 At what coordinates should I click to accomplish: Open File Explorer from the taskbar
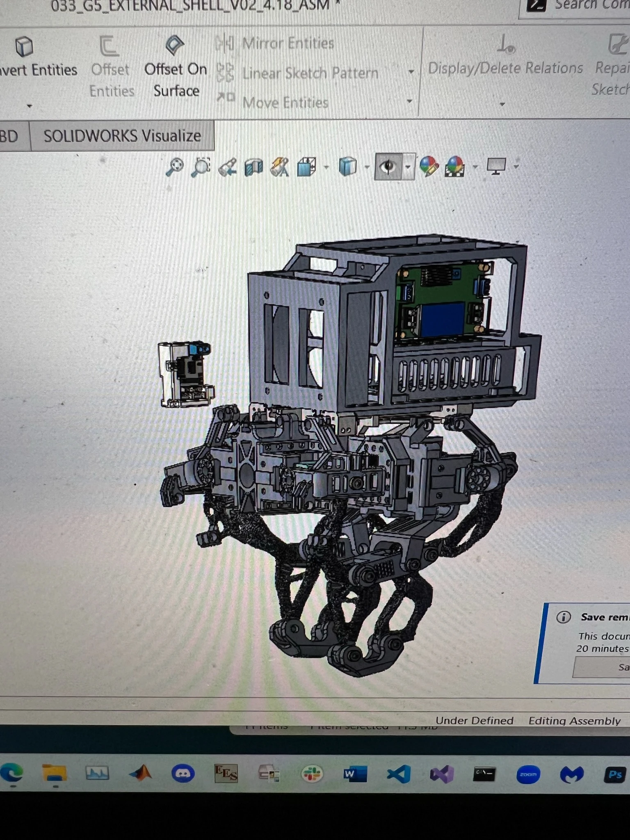point(54,773)
